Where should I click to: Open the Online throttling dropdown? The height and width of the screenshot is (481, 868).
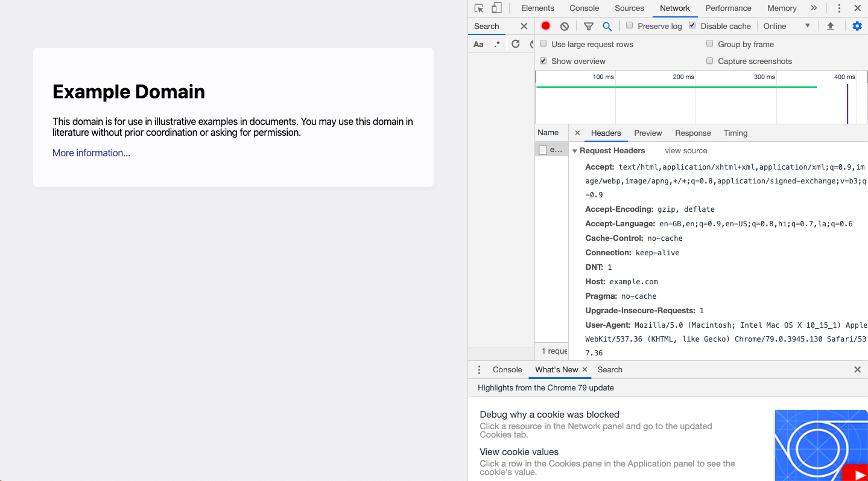point(787,26)
